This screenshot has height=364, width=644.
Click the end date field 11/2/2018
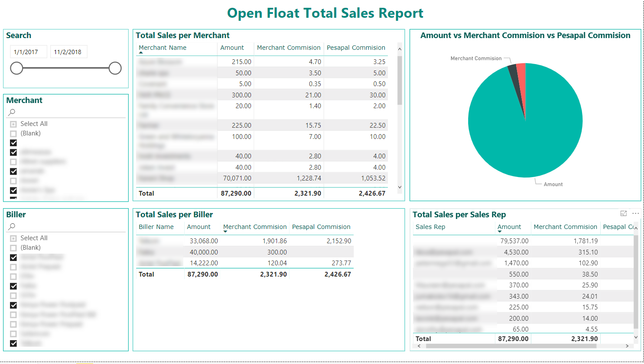[68, 52]
